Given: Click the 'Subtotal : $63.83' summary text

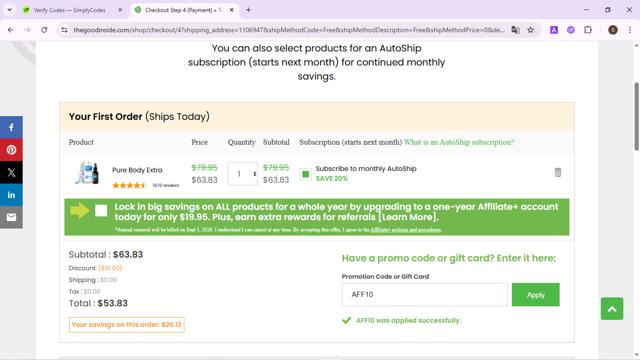Looking at the screenshot, I should 106,254.
